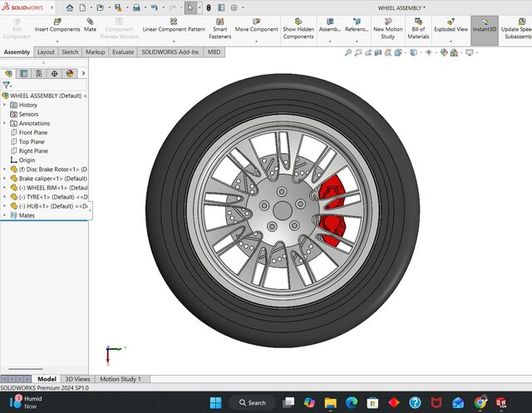Click Smart Fasteners tool

(219, 28)
